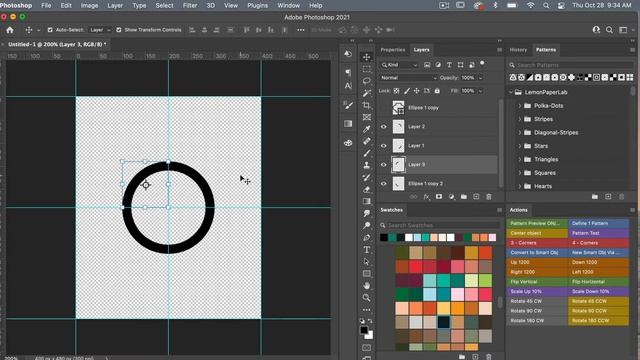Expand the Stripes pattern folder
This screenshot has width=640, height=360.
point(520,119)
